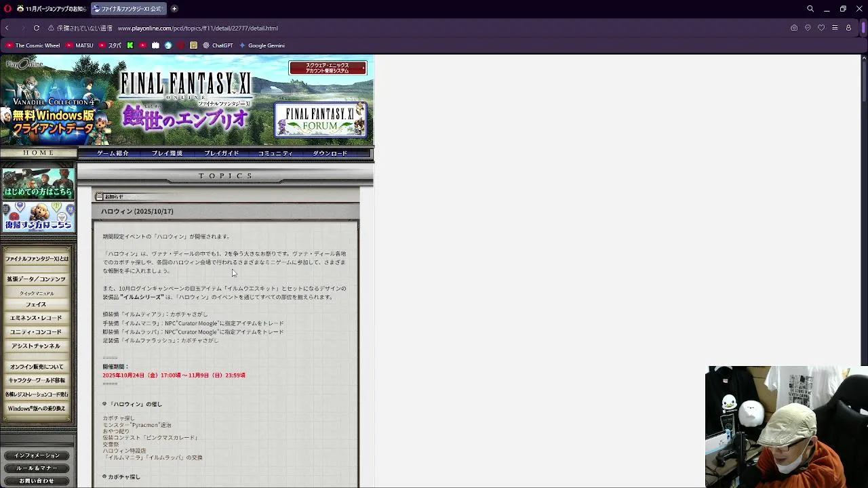This screenshot has height=488, width=868.
Task: Click the お問い合わせ button
Action: click(37, 481)
